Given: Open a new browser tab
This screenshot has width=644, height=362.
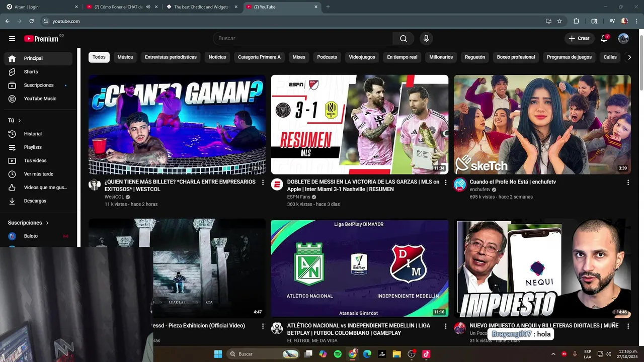Looking at the screenshot, I should coord(328,7).
